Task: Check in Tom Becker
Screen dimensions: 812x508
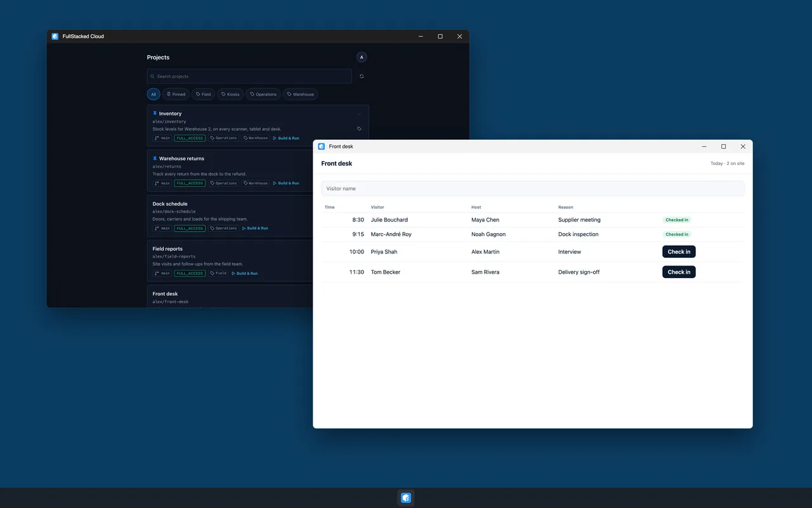Action: [679, 272]
